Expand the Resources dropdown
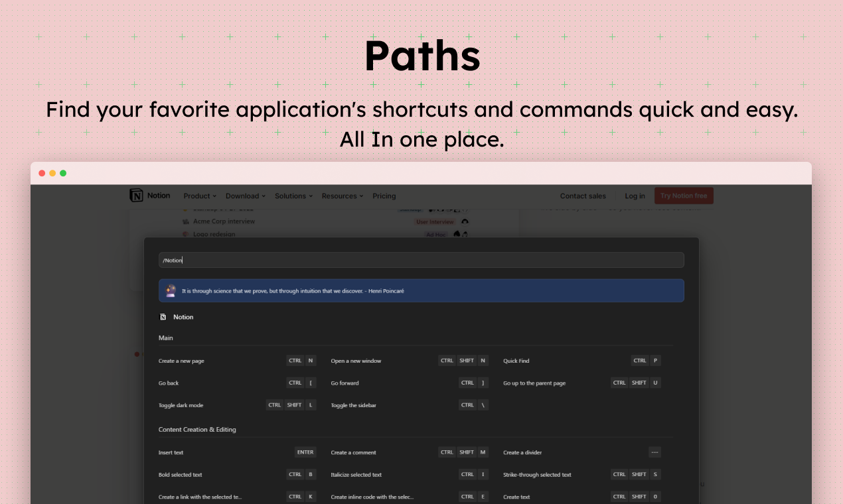The width and height of the screenshot is (843, 504). [x=343, y=196]
